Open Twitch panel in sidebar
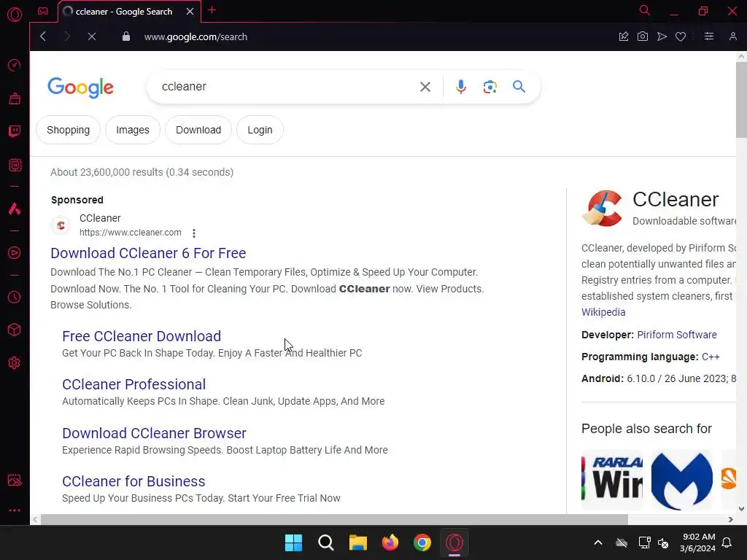 click(x=15, y=131)
